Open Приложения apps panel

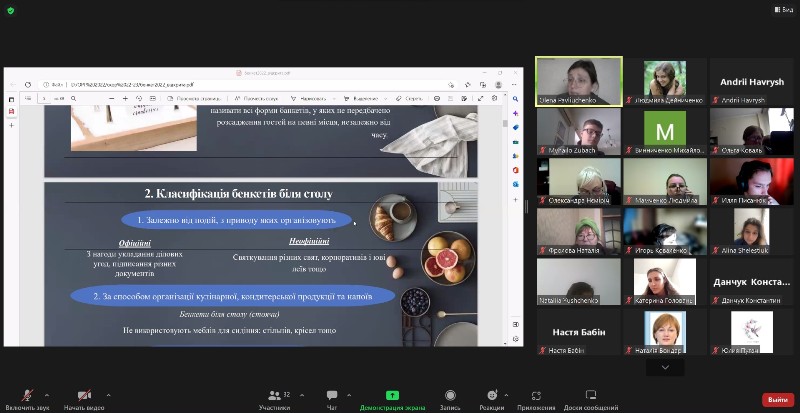[536, 398]
